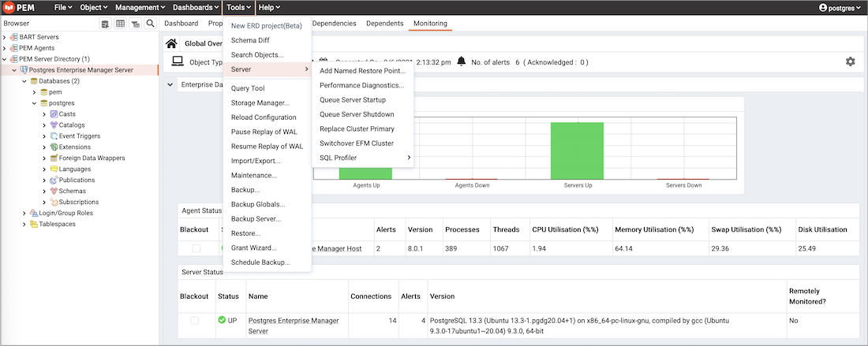Click the Agents Up green bar
This screenshot has width=868, height=346.
365,173
